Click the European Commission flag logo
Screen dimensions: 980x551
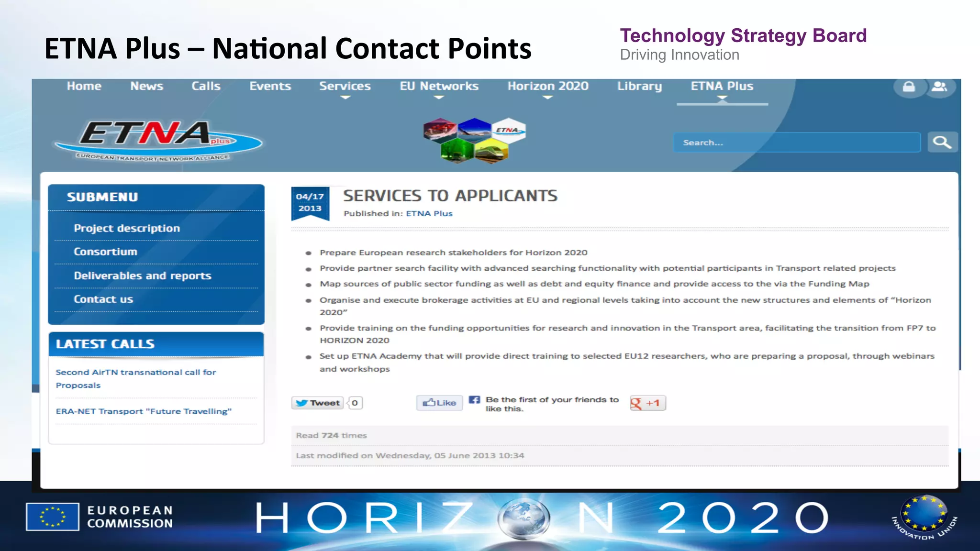click(x=53, y=517)
